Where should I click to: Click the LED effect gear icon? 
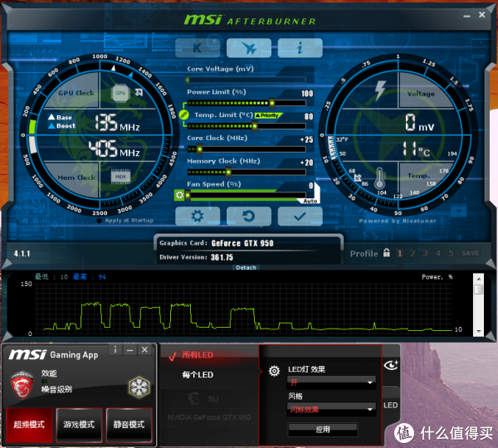click(274, 371)
